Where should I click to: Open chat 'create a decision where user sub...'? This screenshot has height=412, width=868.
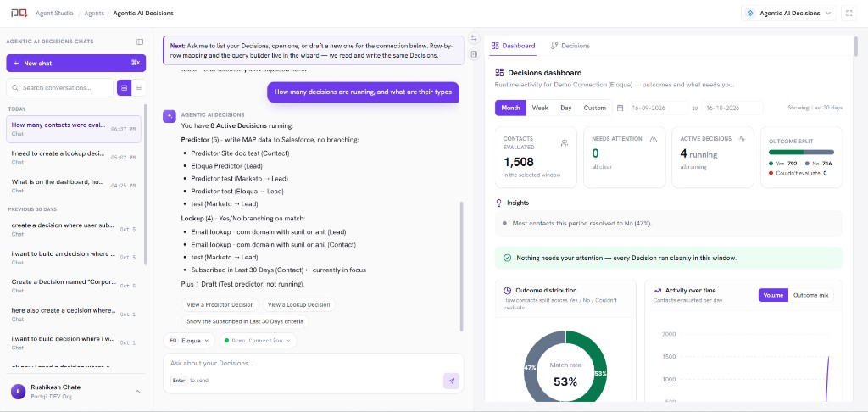point(74,229)
